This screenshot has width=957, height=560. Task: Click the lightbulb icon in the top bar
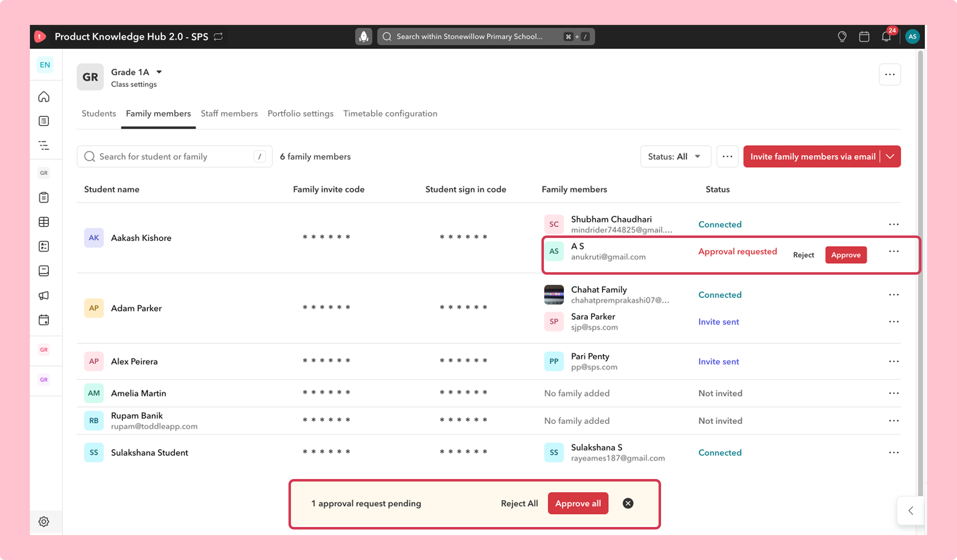pyautogui.click(x=842, y=36)
